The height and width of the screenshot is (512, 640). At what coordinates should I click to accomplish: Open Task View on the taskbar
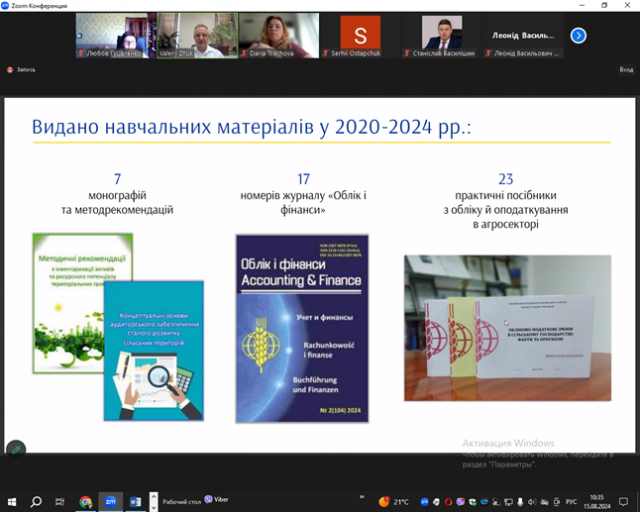coord(60,501)
